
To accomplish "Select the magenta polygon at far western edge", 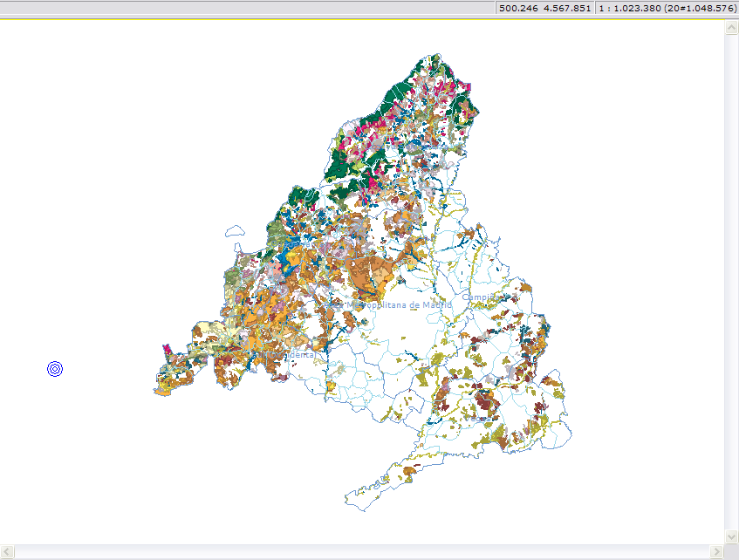I will (x=166, y=350).
